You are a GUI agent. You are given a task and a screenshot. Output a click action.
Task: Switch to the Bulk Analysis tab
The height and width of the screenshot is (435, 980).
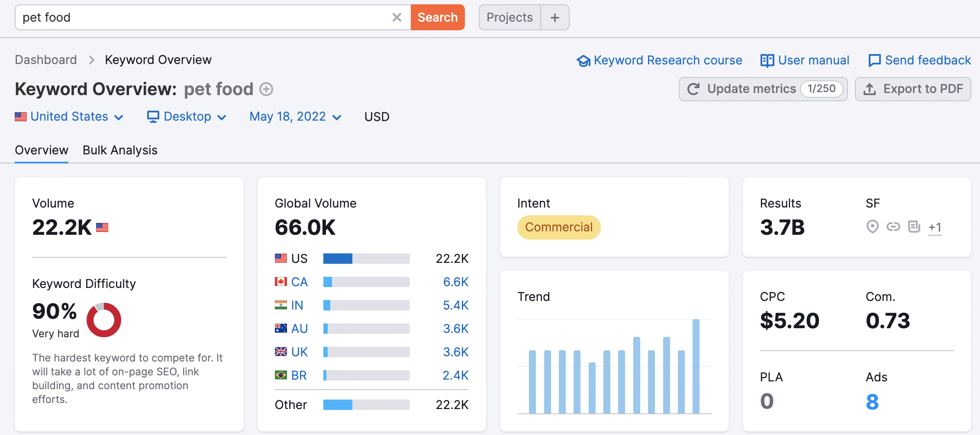[120, 150]
